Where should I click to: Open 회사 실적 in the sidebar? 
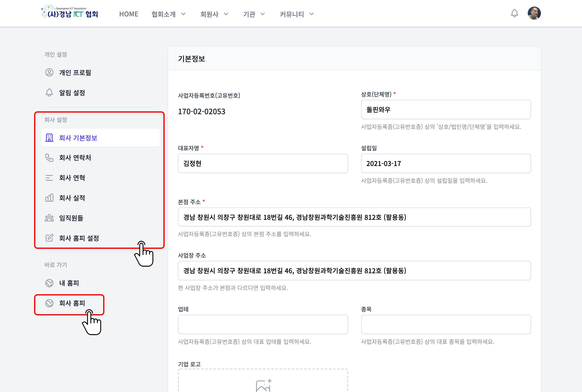pyautogui.click(x=100, y=198)
